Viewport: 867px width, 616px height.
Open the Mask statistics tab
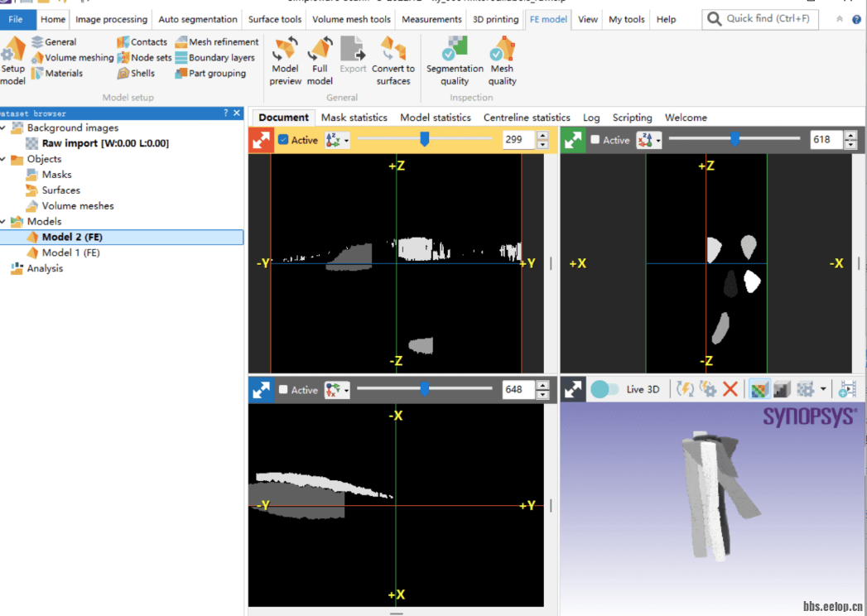(x=354, y=118)
